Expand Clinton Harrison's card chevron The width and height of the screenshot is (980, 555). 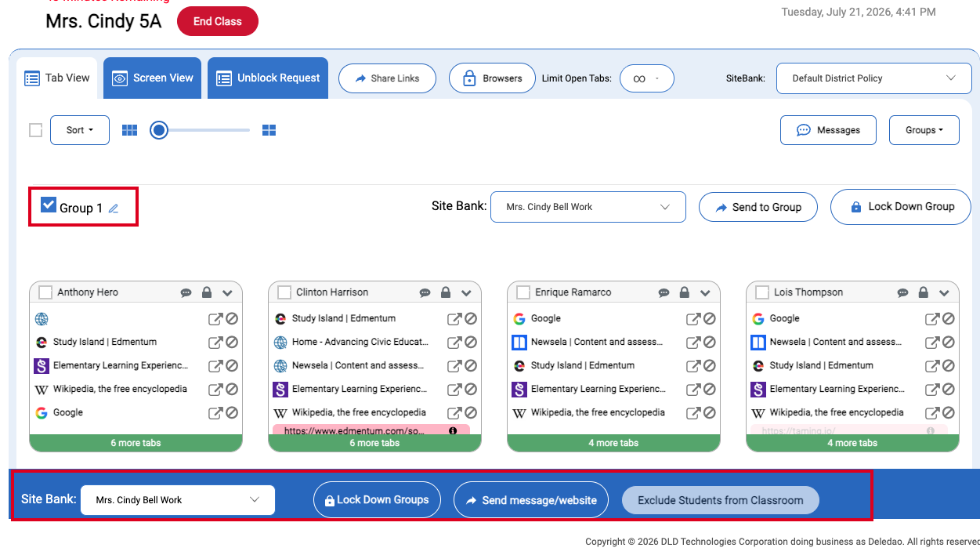click(466, 292)
